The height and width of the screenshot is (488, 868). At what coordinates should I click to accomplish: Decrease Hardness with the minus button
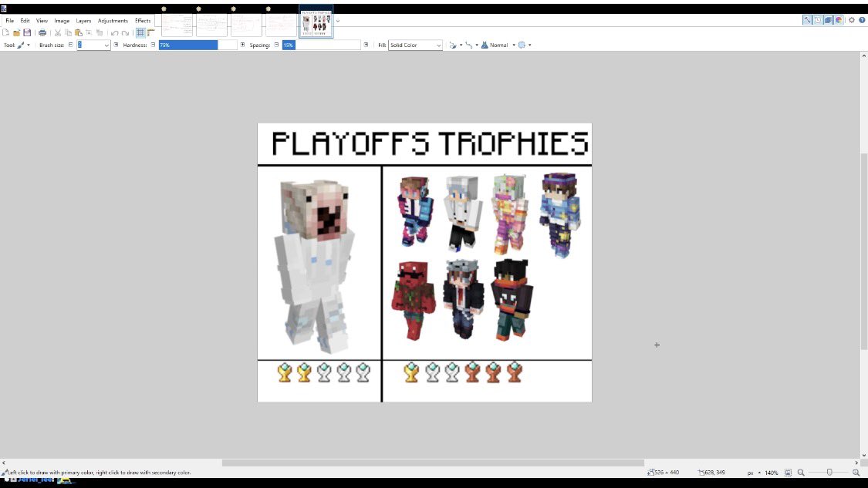pos(153,45)
